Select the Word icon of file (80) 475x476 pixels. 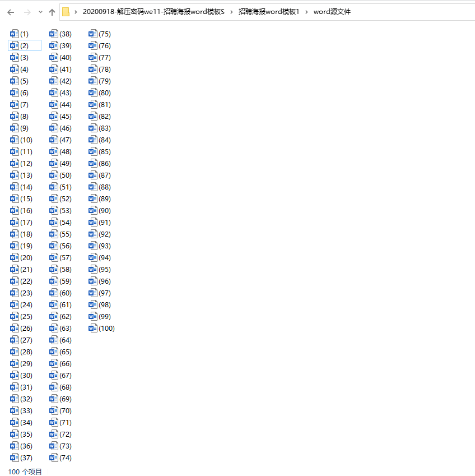coord(93,93)
